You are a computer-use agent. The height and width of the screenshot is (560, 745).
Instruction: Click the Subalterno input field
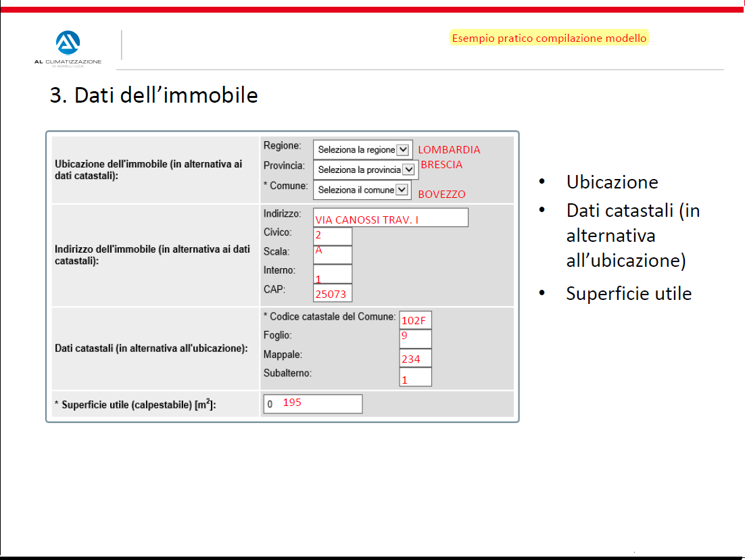pyautogui.click(x=415, y=377)
